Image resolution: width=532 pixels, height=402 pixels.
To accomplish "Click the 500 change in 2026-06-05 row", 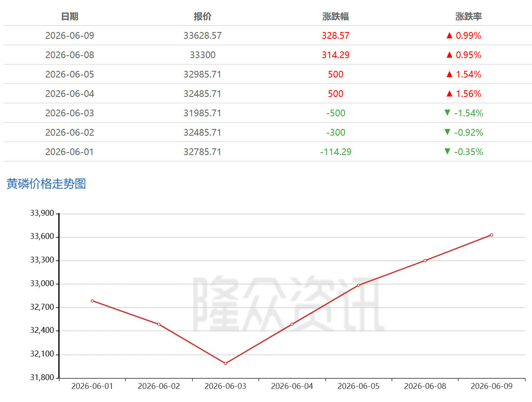I will (x=335, y=74).
